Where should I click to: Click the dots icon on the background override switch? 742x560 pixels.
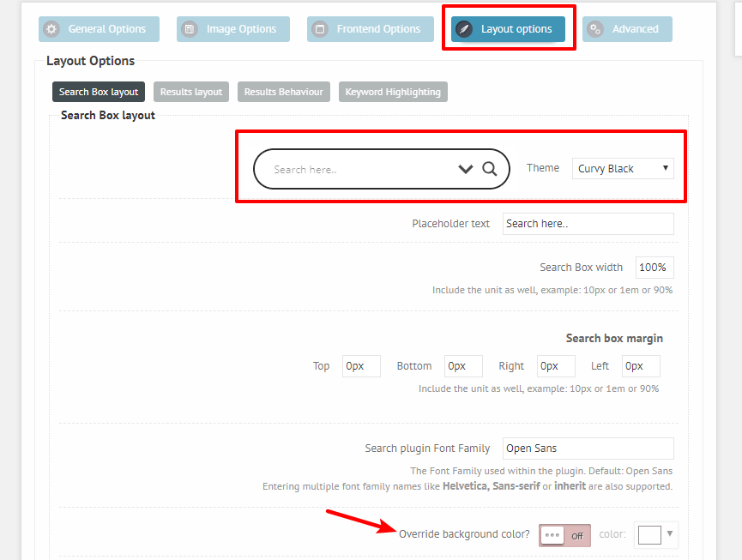coord(552,534)
